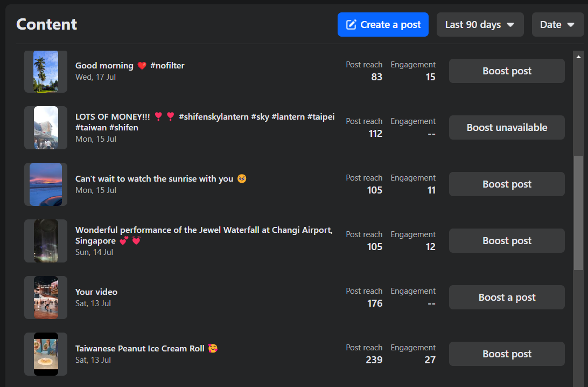This screenshot has width=588, height=387.
Task: Click the scrollbar up arrow
Action: (x=578, y=57)
